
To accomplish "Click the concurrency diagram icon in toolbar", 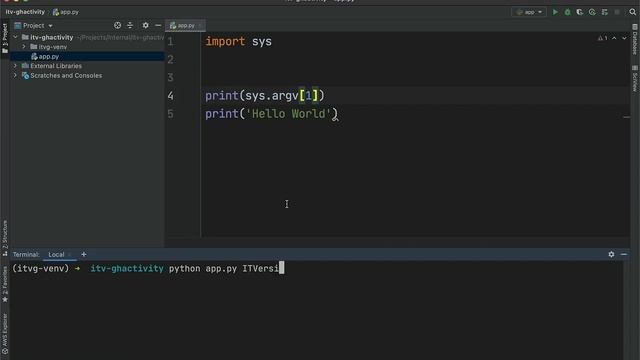I will (x=604, y=12).
